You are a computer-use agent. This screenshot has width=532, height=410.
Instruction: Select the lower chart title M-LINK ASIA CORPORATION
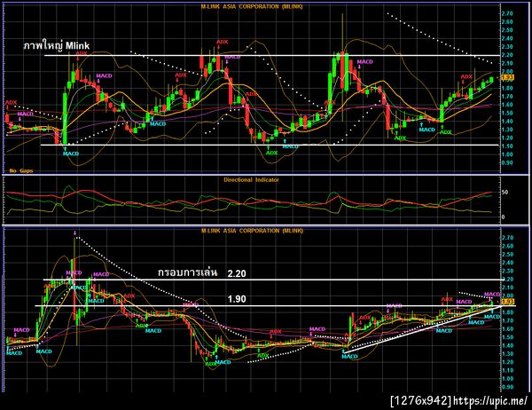(252, 231)
